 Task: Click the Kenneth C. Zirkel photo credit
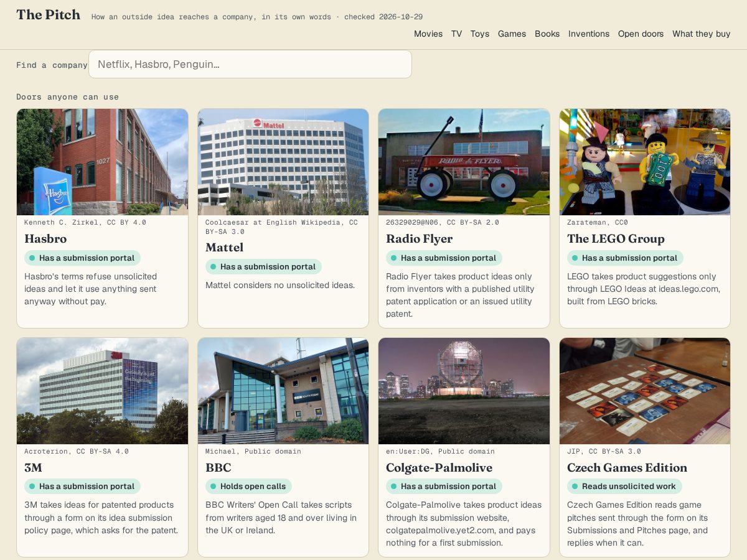click(85, 222)
